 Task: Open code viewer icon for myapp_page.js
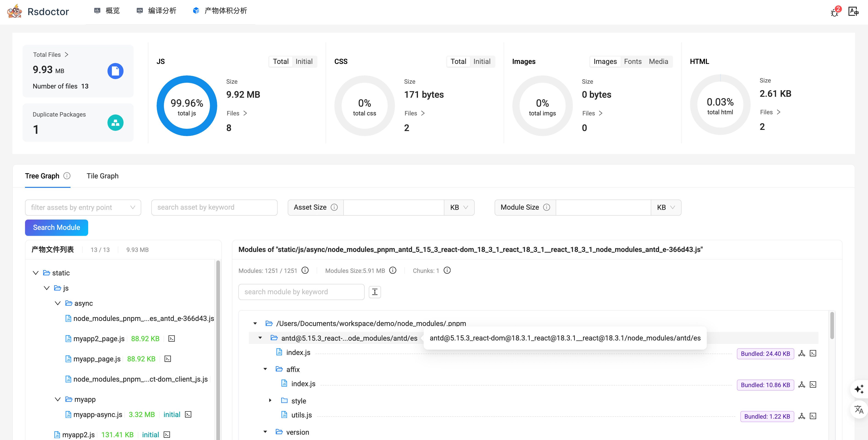[x=167, y=359]
